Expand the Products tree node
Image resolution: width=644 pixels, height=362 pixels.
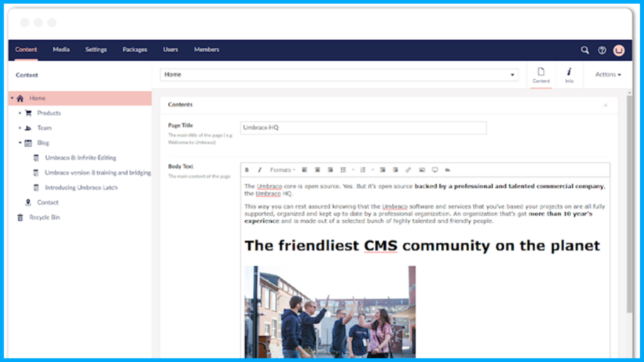point(19,113)
